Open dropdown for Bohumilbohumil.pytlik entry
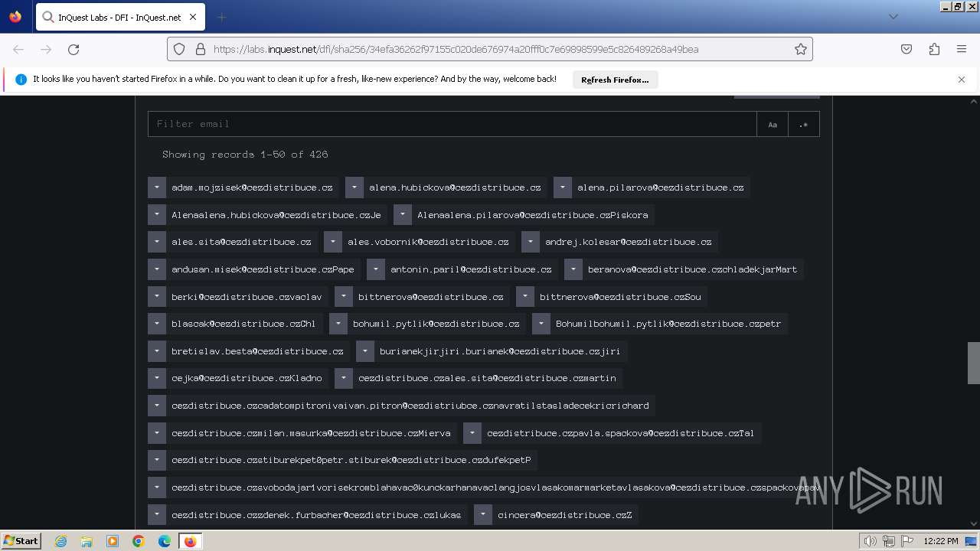The height and width of the screenshot is (551, 980). point(541,324)
